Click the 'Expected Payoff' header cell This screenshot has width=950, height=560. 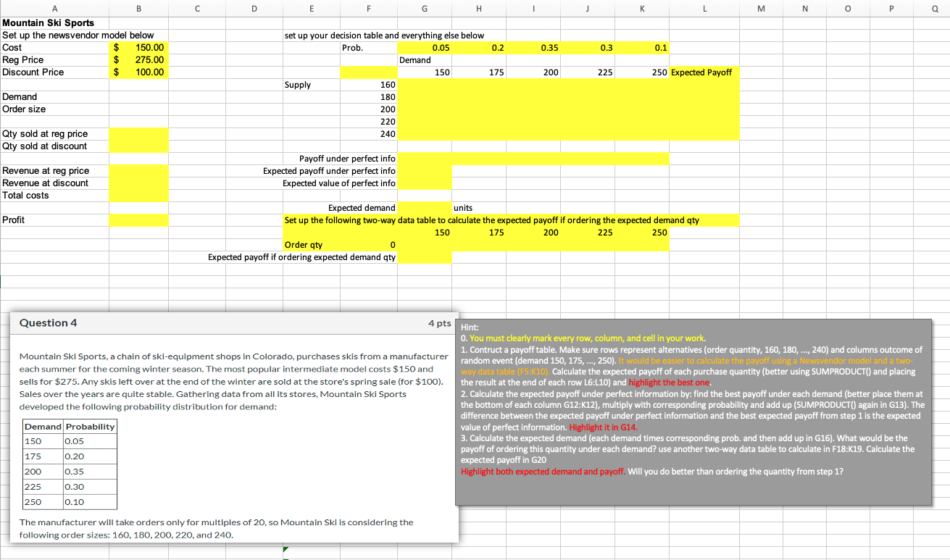[705, 72]
